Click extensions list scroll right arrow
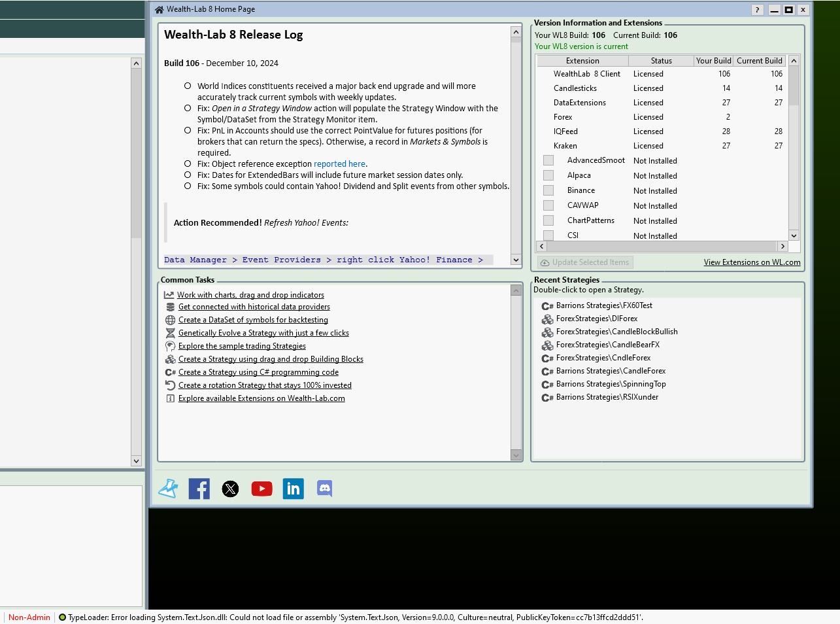The width and height of the screenshot is (840, 624). pos(782,247)
